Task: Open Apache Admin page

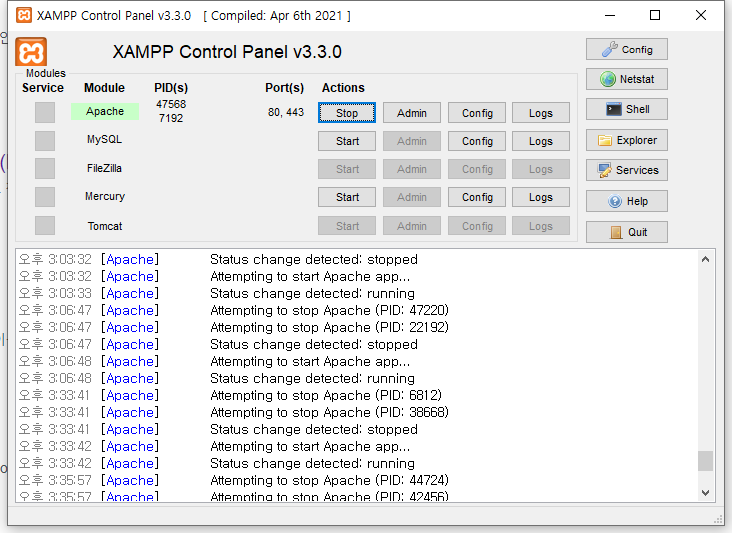Action: click(x=412, y=113)
